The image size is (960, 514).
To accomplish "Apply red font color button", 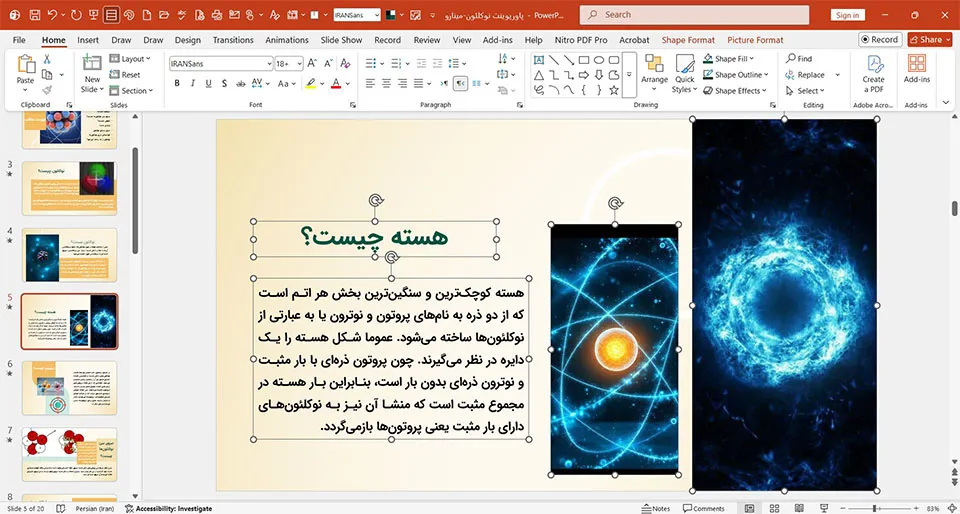I will [x=336, y=83].
